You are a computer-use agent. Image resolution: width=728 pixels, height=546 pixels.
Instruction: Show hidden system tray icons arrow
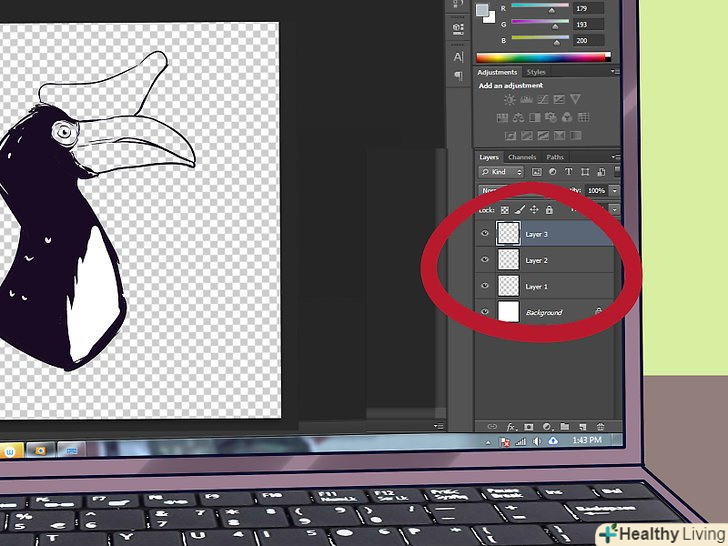(488, 442)
